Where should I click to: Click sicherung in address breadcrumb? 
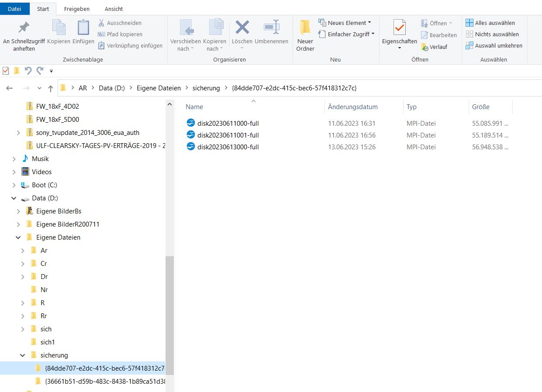pyautogui.click(x=206, y=88)
